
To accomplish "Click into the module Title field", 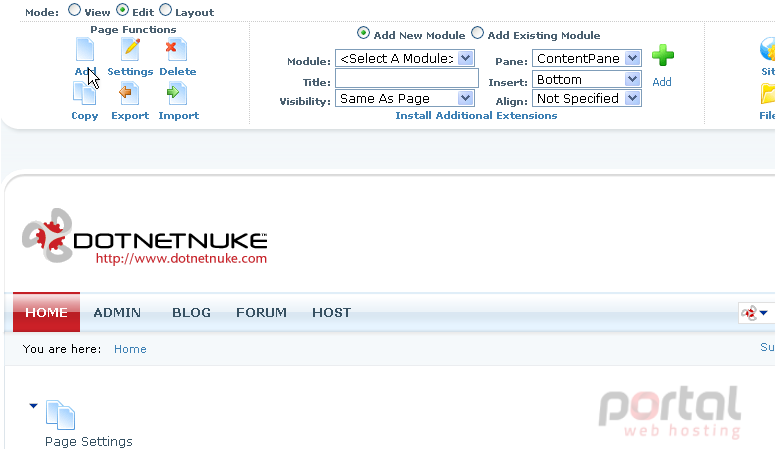I will (407, 78).
